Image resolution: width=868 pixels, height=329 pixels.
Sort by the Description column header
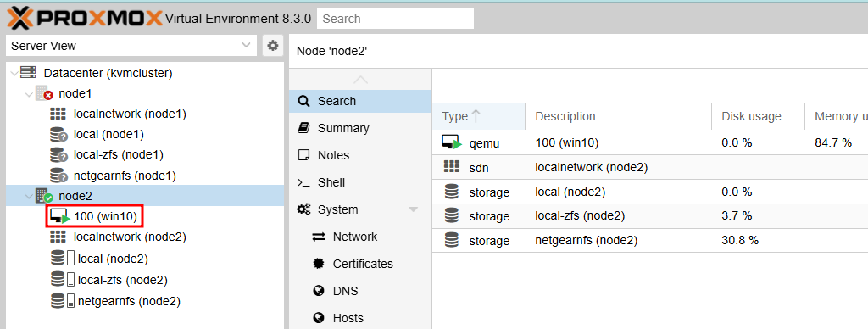click(x=618, y=116)
